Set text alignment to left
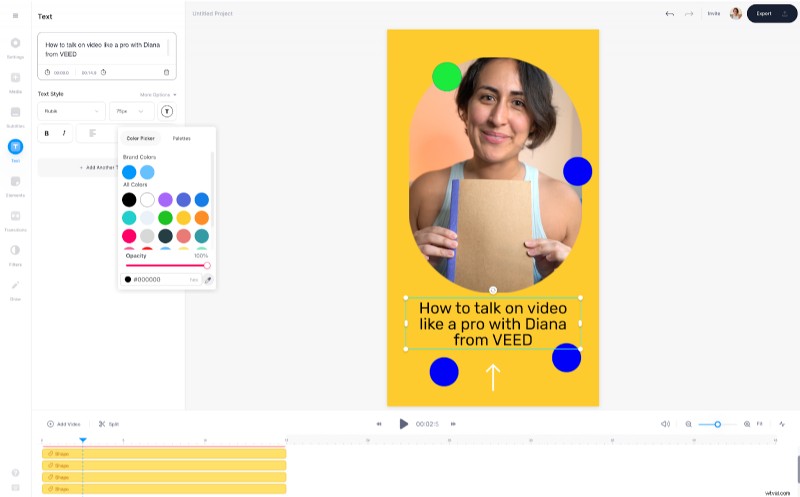This screenshot has width=800, height=497. [92, 133]
